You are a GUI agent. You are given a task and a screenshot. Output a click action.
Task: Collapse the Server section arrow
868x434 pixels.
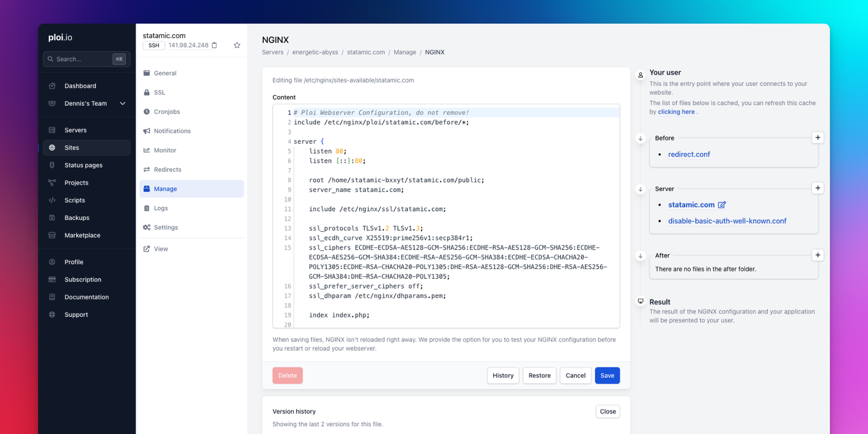pos(641,189)
